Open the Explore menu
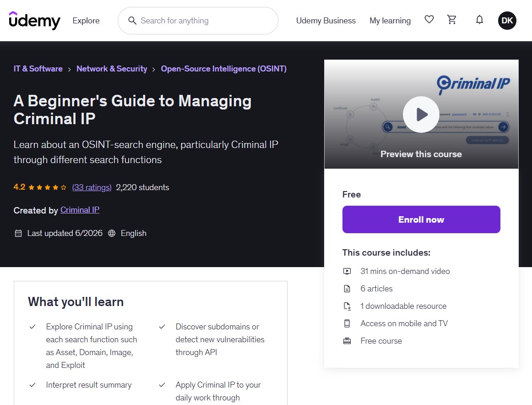 coord(86,21)
